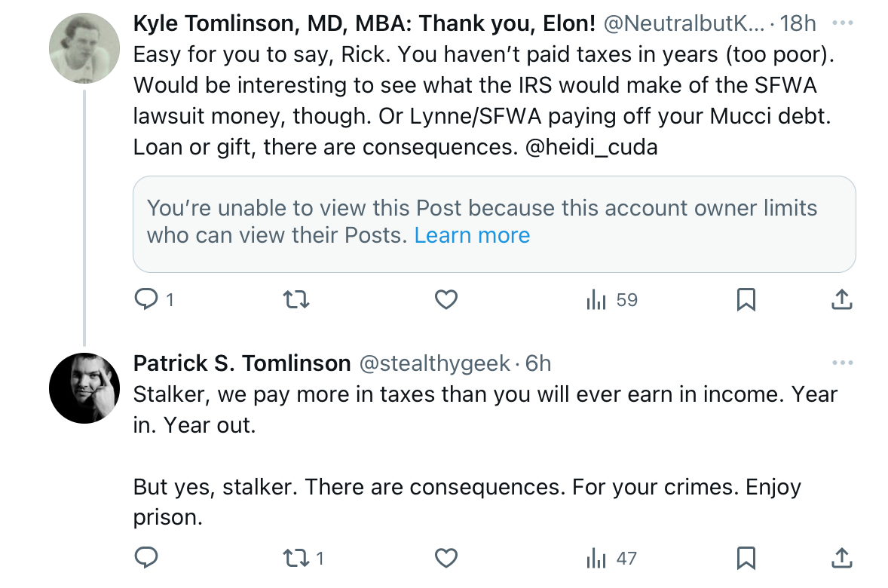View analytics showing 59 views
888x588 pixels.
pyautogui.click(x=611, y=300)
